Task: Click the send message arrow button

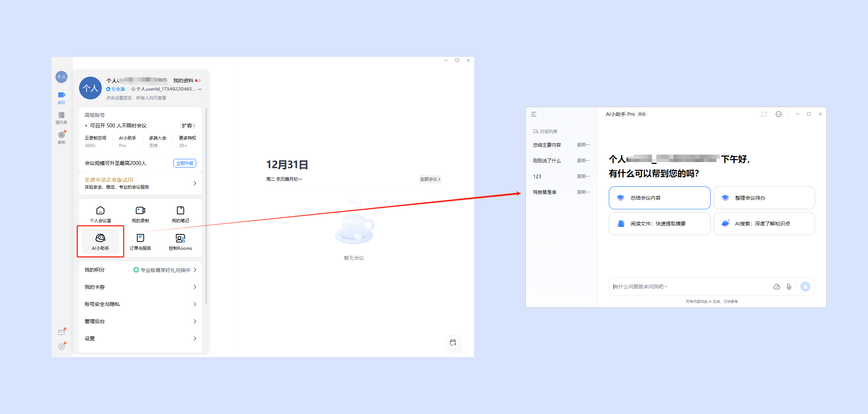Action: (805, 287)
